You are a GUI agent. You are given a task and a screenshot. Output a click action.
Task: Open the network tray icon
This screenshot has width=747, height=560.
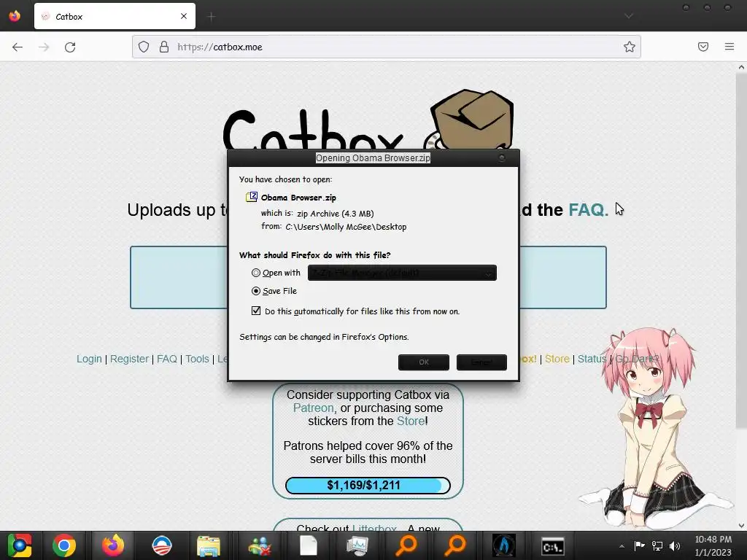(657, 545)
